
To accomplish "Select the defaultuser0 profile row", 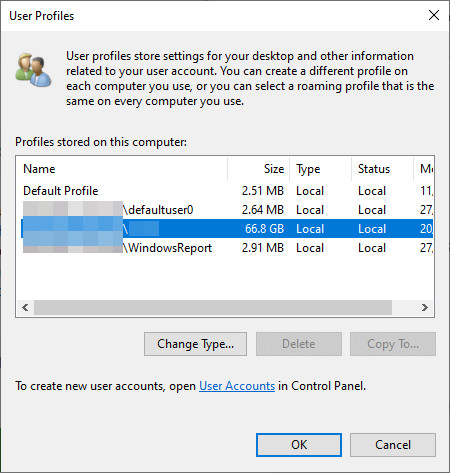I will tap(225, 210).
